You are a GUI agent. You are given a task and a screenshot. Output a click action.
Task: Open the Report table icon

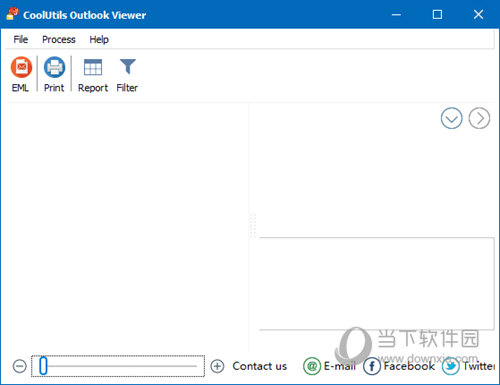tap(93, 67)
